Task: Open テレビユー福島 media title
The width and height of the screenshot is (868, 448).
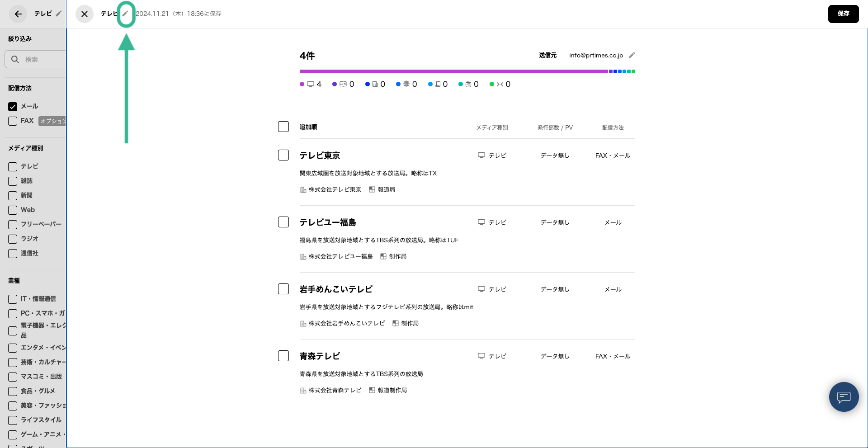Action: (328, 222)
